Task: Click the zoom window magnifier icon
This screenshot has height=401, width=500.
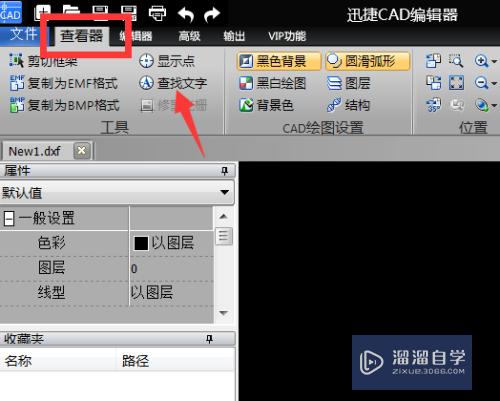Action: tap(456, 61)
